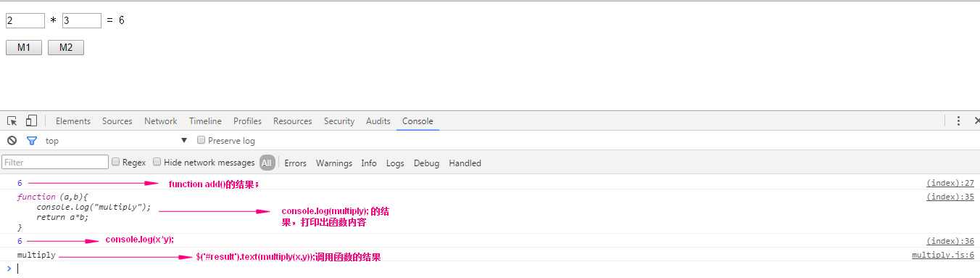Select the Audits tab
Image resolution: width=980 pixels, height=278 pixels.
[378, 121]
